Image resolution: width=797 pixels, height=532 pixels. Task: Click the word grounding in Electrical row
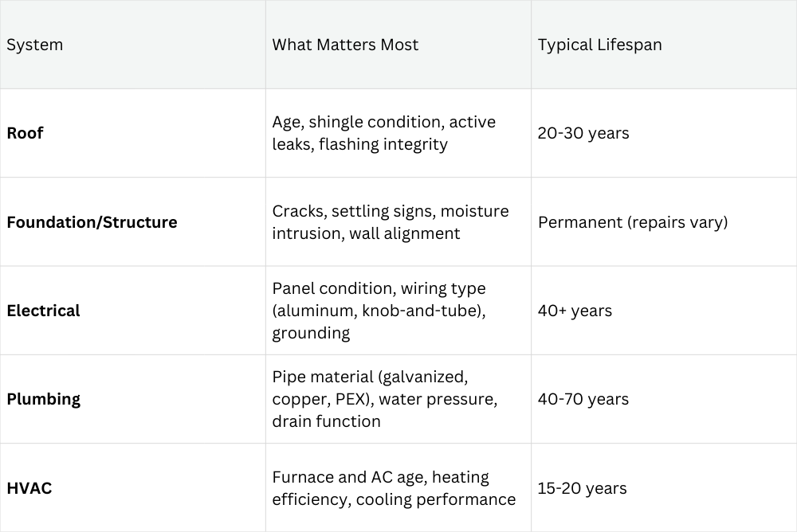click(311, 334)
